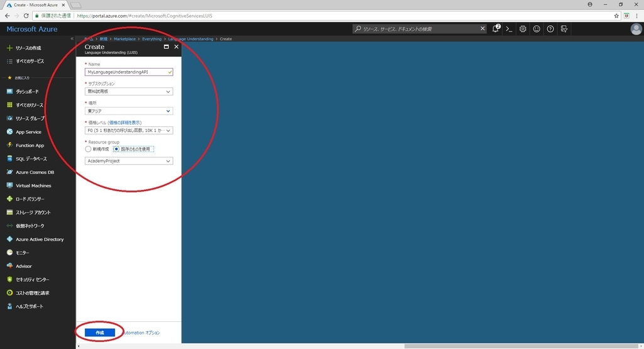Go to Marketplace breadcrumb
Screen dimensions: 644x349
[125, 39]
